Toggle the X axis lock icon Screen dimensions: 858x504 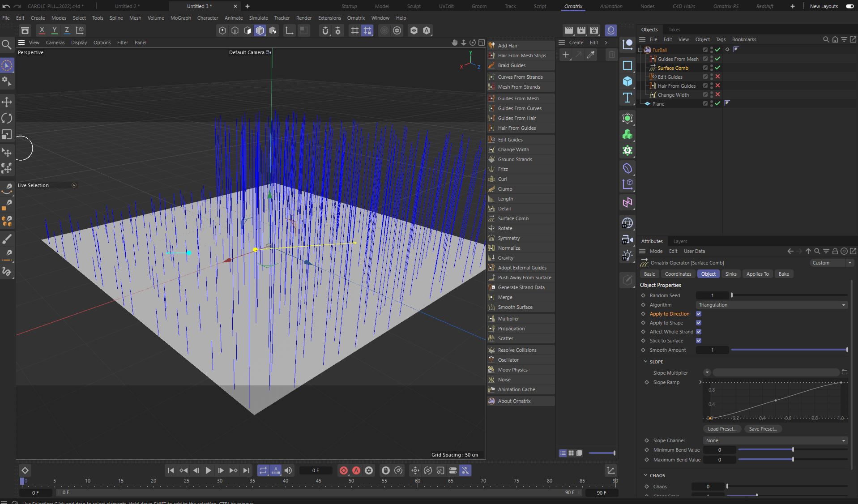[42, 30]
